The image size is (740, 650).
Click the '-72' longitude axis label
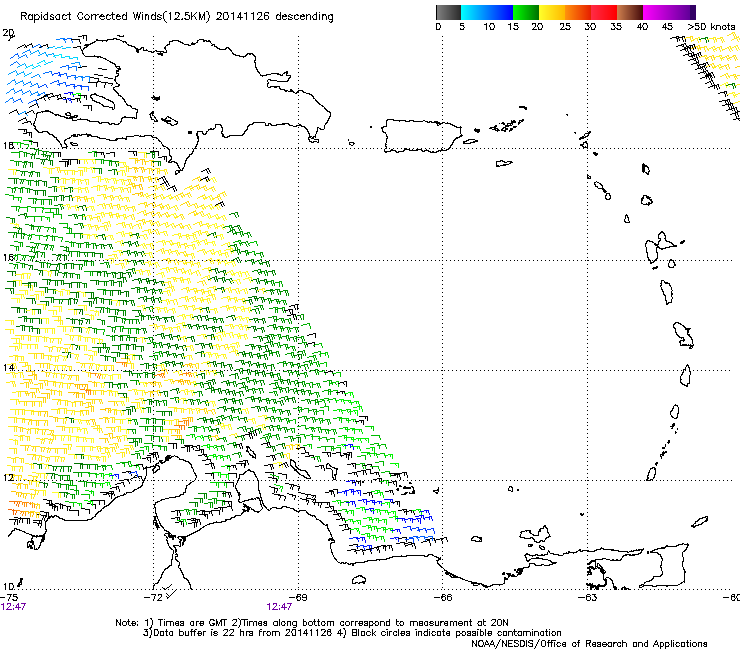pos(152,597)
